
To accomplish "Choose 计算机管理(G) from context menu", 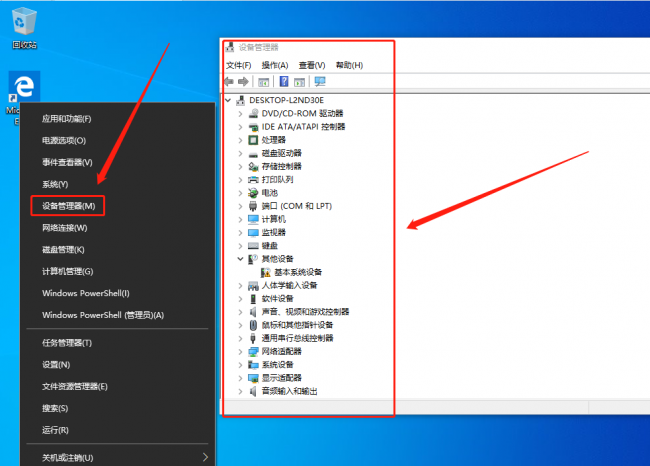I will tap(67, 272).
